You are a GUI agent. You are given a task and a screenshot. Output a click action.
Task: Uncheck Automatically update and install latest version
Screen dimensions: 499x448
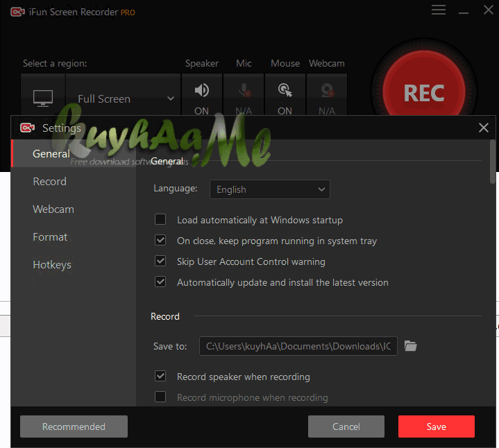[x=160, y=282]
